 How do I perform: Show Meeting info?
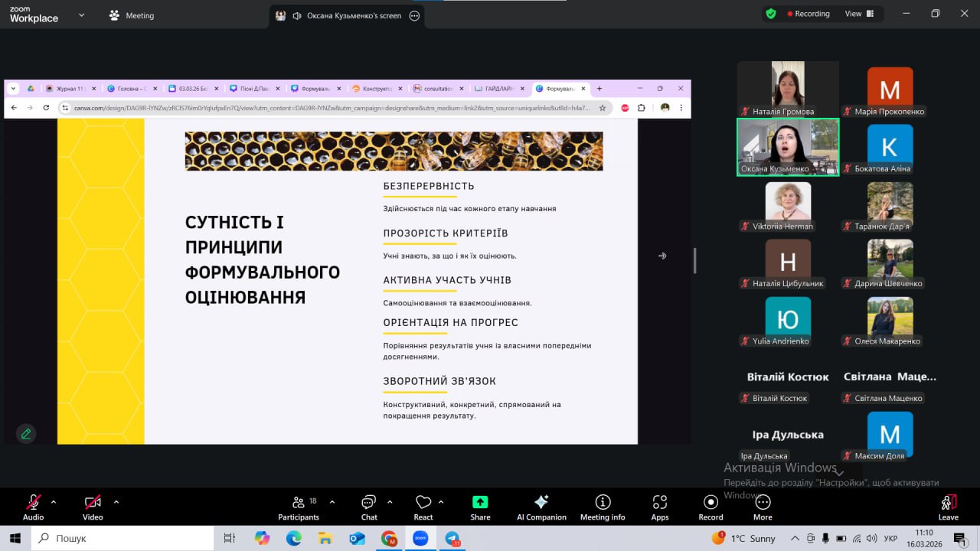pyautogui.click(x=603, y=507)
